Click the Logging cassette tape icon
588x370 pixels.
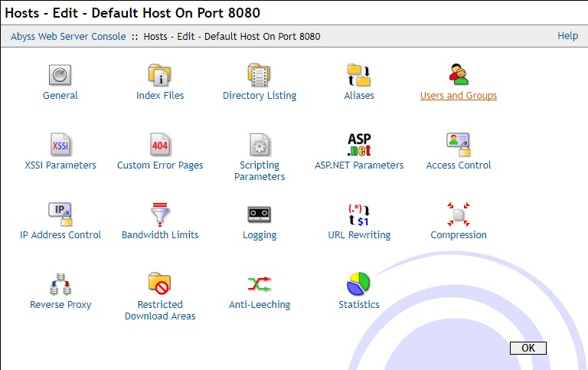pos(260,214)
